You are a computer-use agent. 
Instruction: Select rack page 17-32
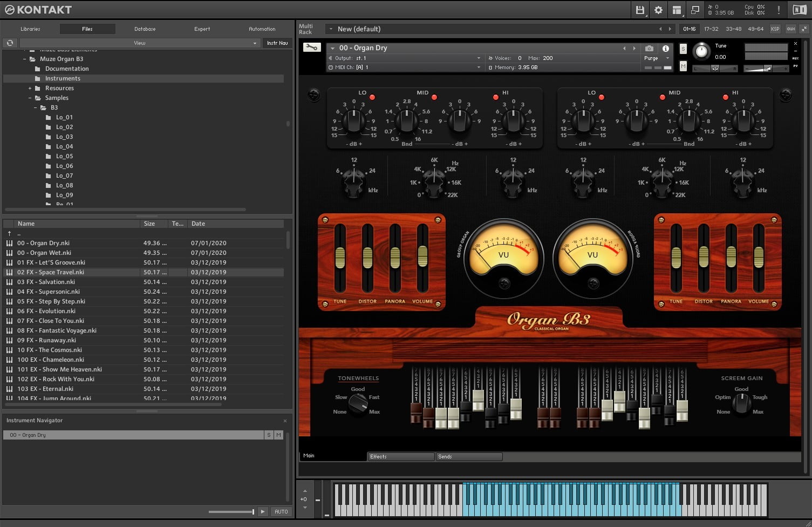click(711, 29)
